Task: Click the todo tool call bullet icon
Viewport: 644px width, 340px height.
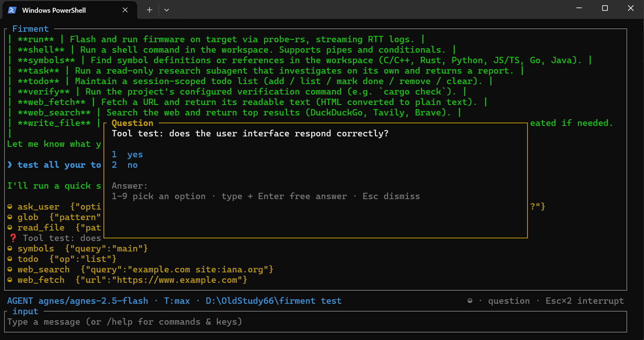Action: [10, 259]
